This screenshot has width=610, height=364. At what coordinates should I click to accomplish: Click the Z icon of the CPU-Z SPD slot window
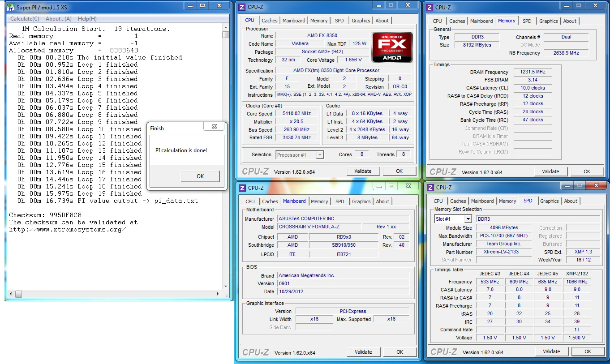(x=430, y=187)
